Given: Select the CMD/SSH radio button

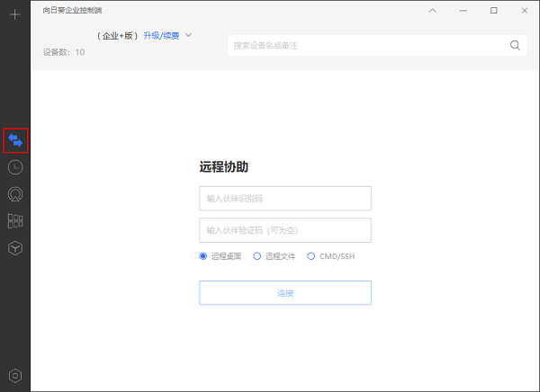Looking at the screenshot, I should pyautogui.click(x=311, y=256).
